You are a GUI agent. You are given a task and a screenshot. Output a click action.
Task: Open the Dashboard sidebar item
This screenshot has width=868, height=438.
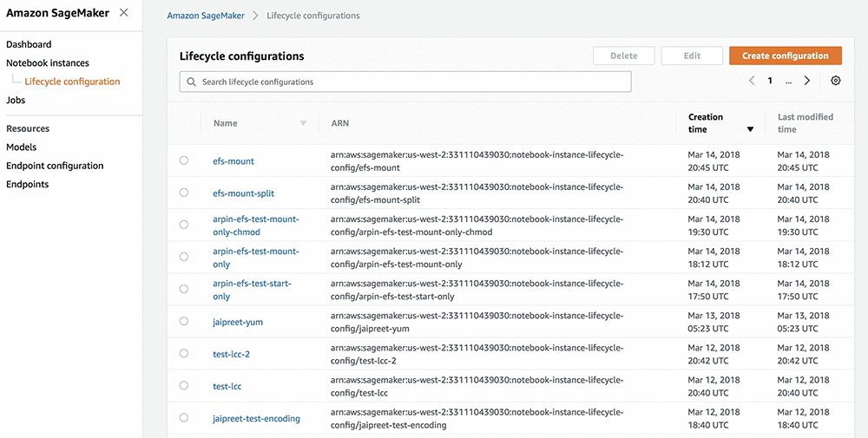tap(29, 44)
